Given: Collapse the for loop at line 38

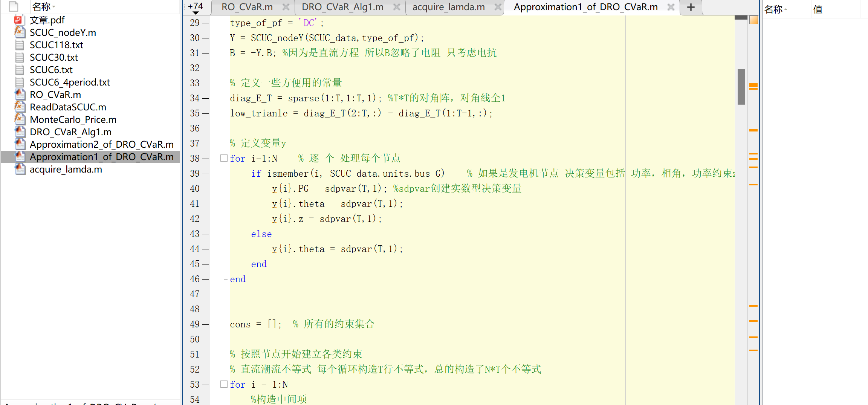Looking at the screenshot, I should 224,158.
